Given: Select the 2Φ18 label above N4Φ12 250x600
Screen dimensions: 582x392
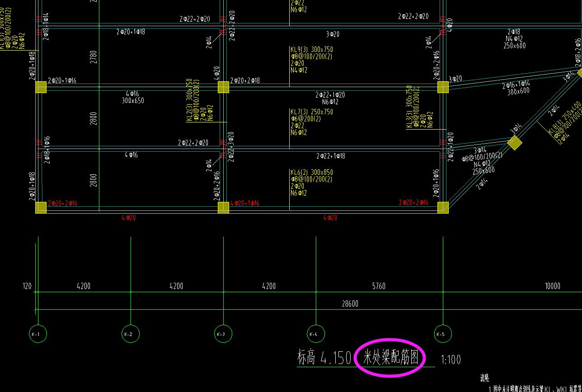Looking at the screenshot, I should [x=514, y=32].
